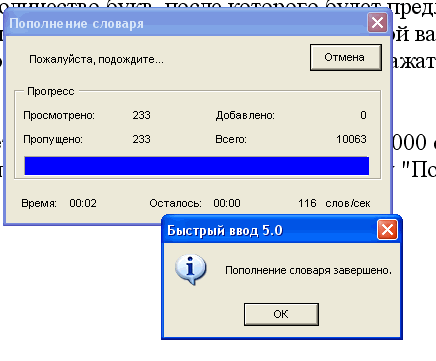Image resolution: width=436 pixels, height=361 pixels.
Task: Click the Осталось value 00:00
Action: (x=227, y=203)
